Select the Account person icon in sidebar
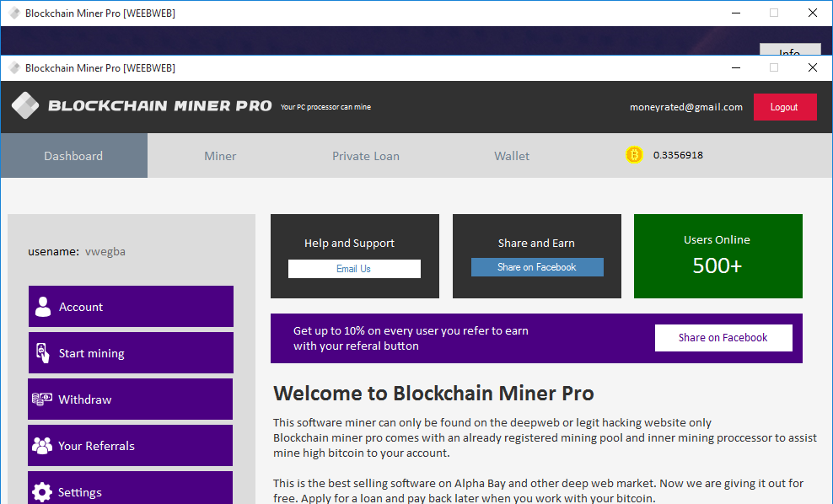The width and height of the screenshot is (833, 504). point(43,306)
